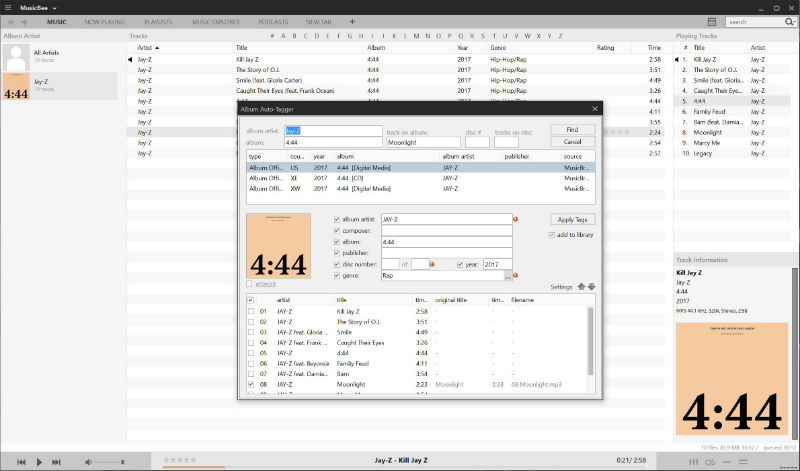Click the add new tab plus icon
This screenshot has width=800, height=471.
pos(351,21)
